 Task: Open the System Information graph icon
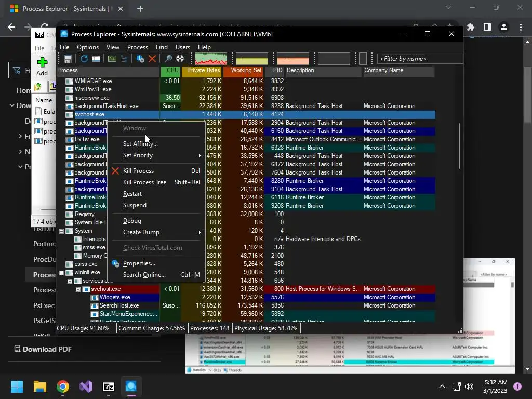pos(112,59)
